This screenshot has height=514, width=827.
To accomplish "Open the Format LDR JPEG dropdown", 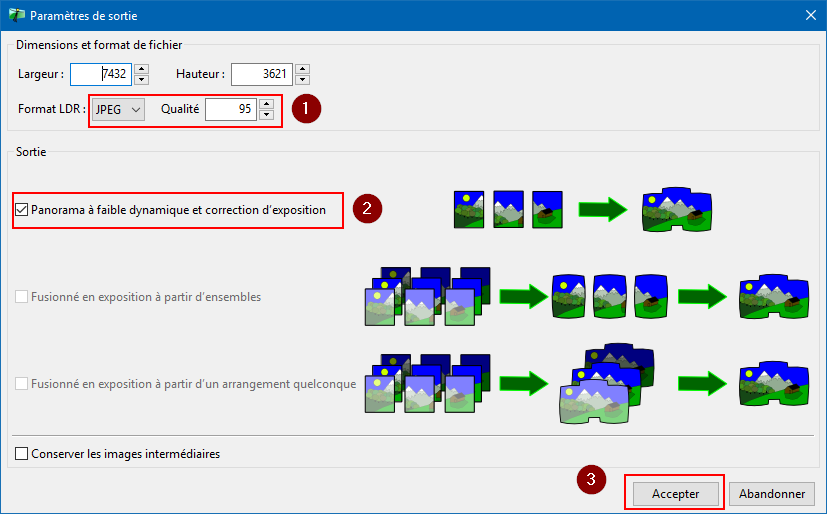I will pos(118,110).
